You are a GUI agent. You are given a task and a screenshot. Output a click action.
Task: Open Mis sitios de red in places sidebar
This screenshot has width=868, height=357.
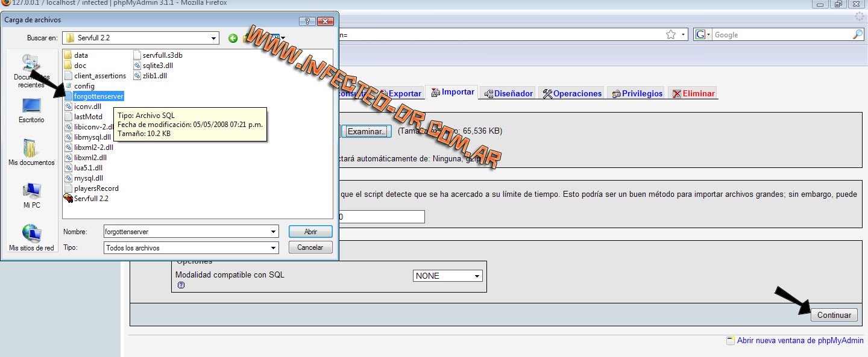[x=31, y=238]
